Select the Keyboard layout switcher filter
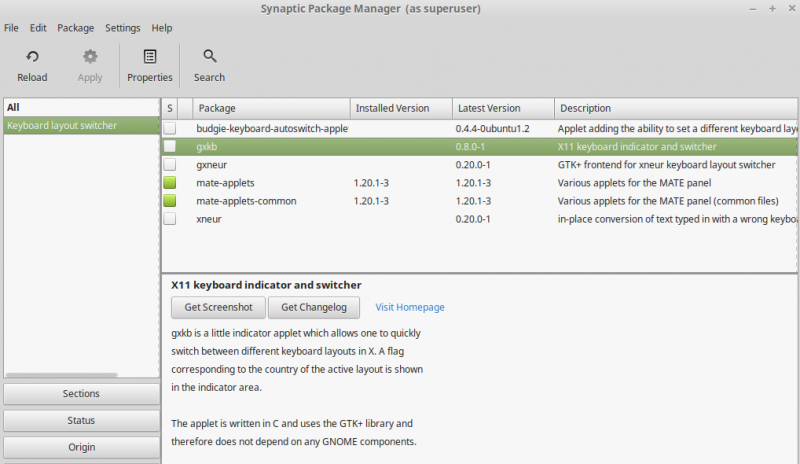Image resolution: width=800 pixels, height=464 pixels. click(81, 126)
